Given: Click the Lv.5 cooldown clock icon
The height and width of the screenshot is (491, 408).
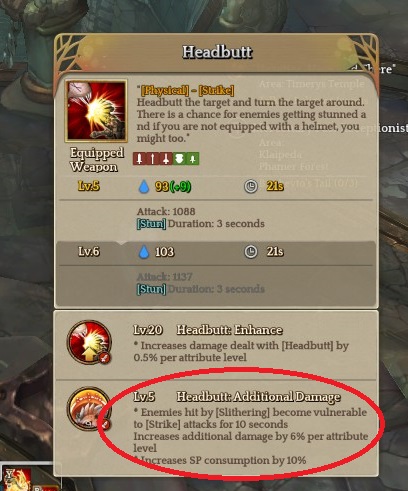Looking at the screenshot, I should (251, 186).
